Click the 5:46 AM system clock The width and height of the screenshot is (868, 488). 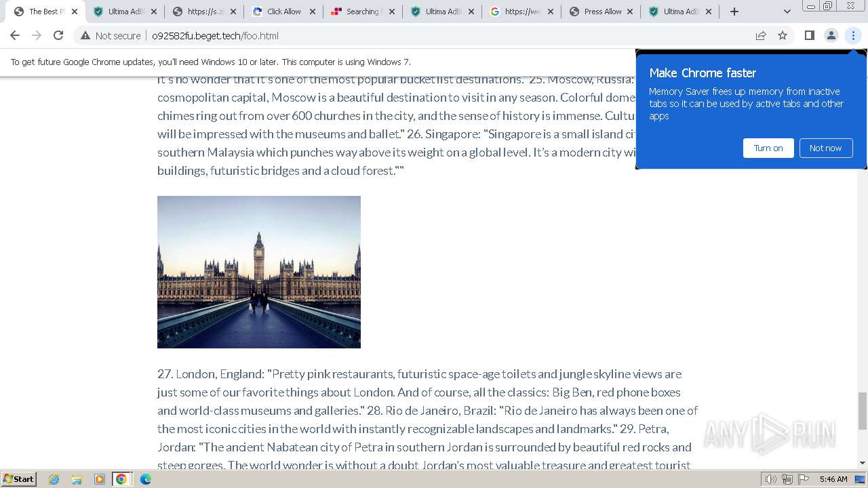click(x=833, y=479)
